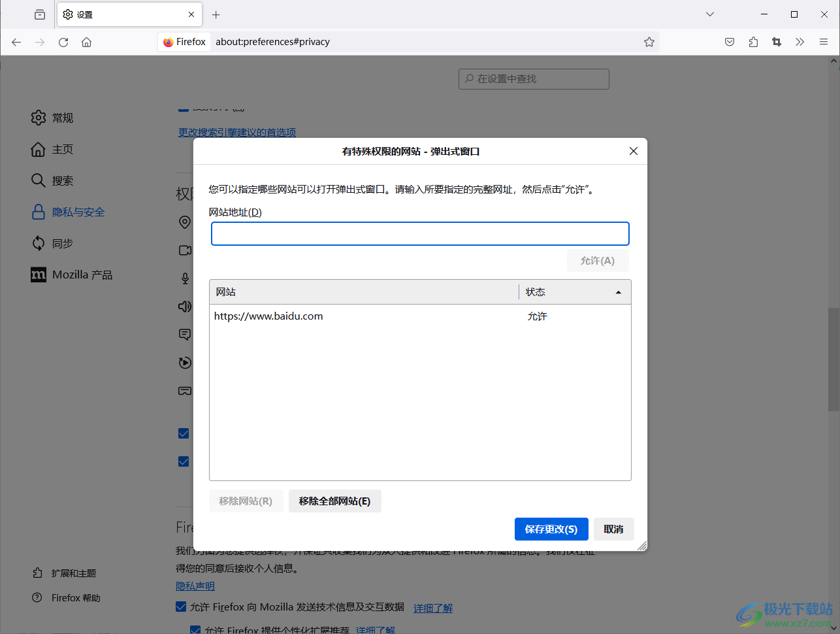Click the location permission icon

click(x=185, y=222)
